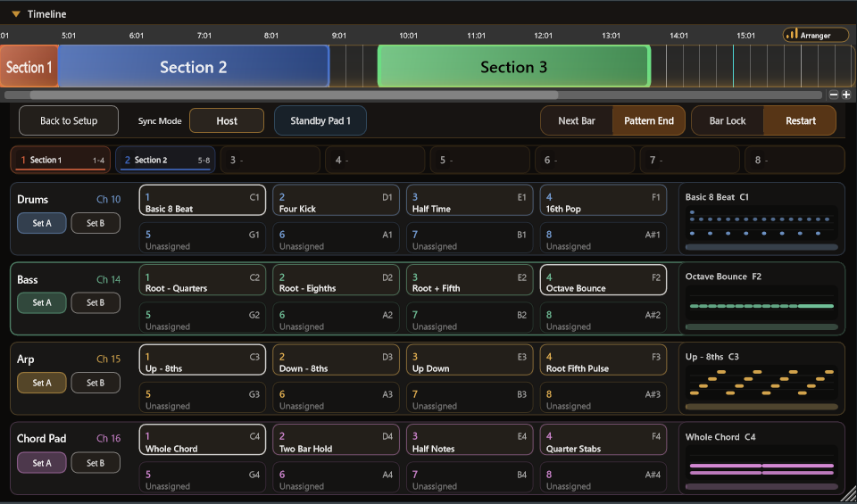Select empty section slot 3
The height and width of the screenshot is (504, 857).
click(x=270, y=160)
